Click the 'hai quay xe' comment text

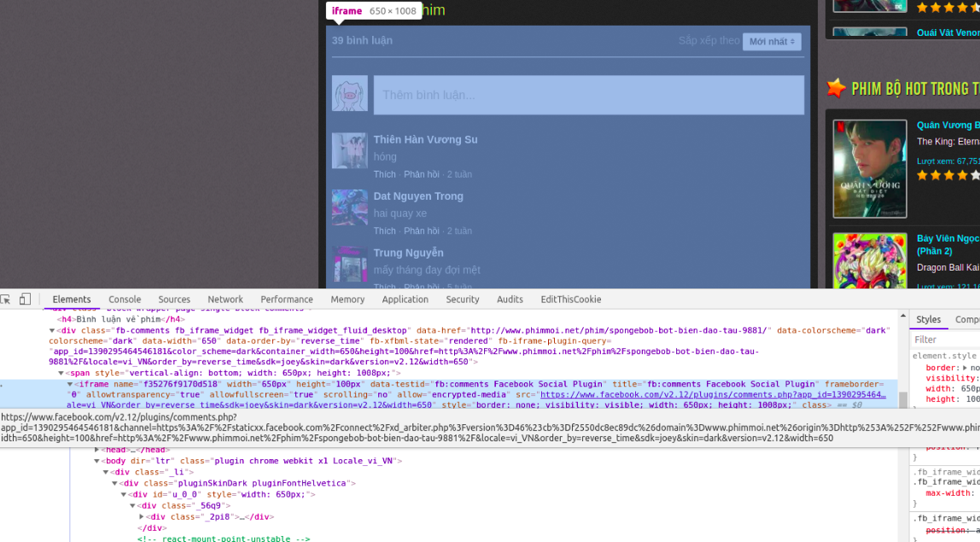(x=400, y=213)
